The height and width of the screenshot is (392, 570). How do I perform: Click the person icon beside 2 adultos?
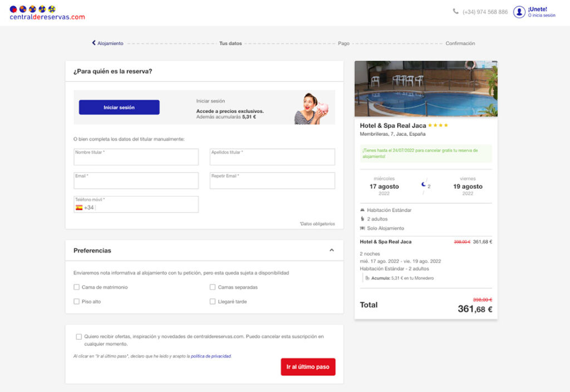362,219
